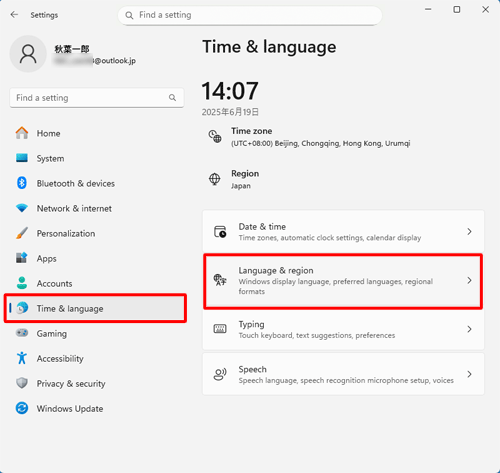Click the Typing keyboard icon
The height and width of the screenshot is (473, 500).
(220, 329)
